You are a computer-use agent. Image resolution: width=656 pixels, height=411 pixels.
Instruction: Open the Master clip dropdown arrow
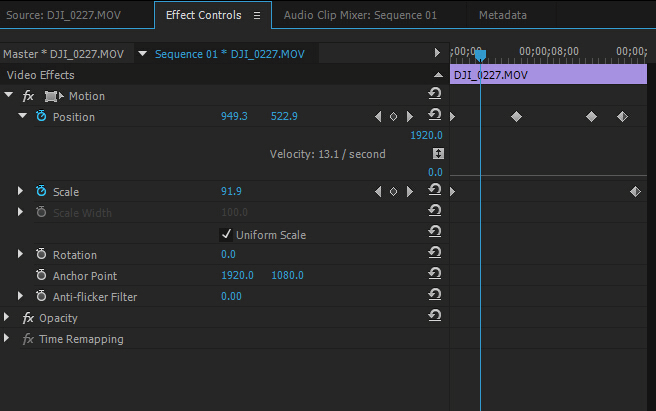(142, 54)
